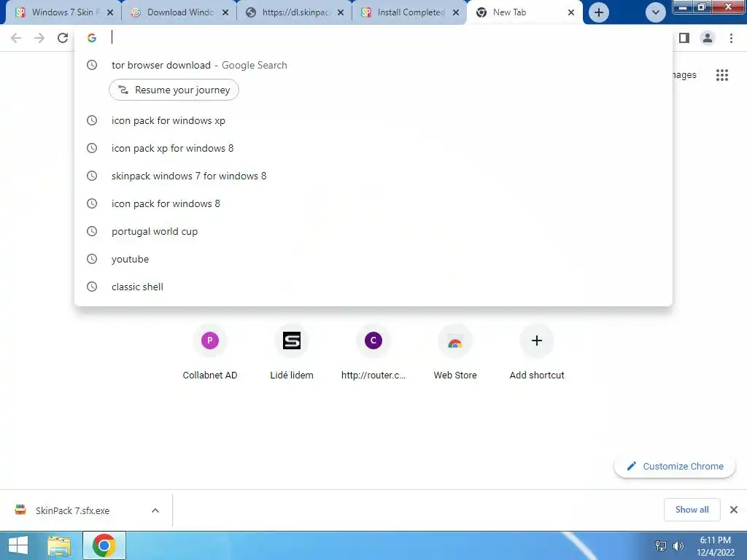The height and width of the screenshot is (560, 747).
Task: Click the Chrome taskbar icon
Action: pos(104,545)
